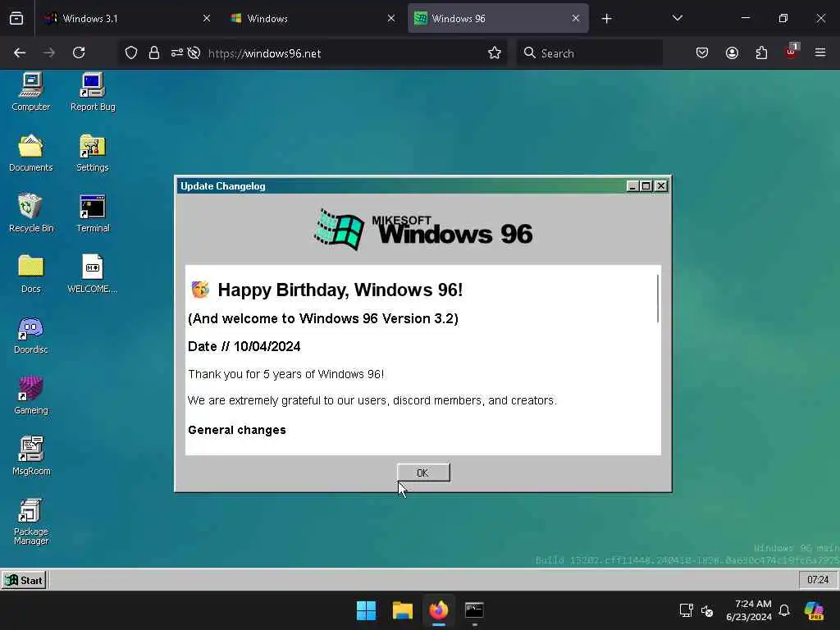
Task: Open the Terminal taskbar icon
Action: pyautogui.click(x=475, y=610)
